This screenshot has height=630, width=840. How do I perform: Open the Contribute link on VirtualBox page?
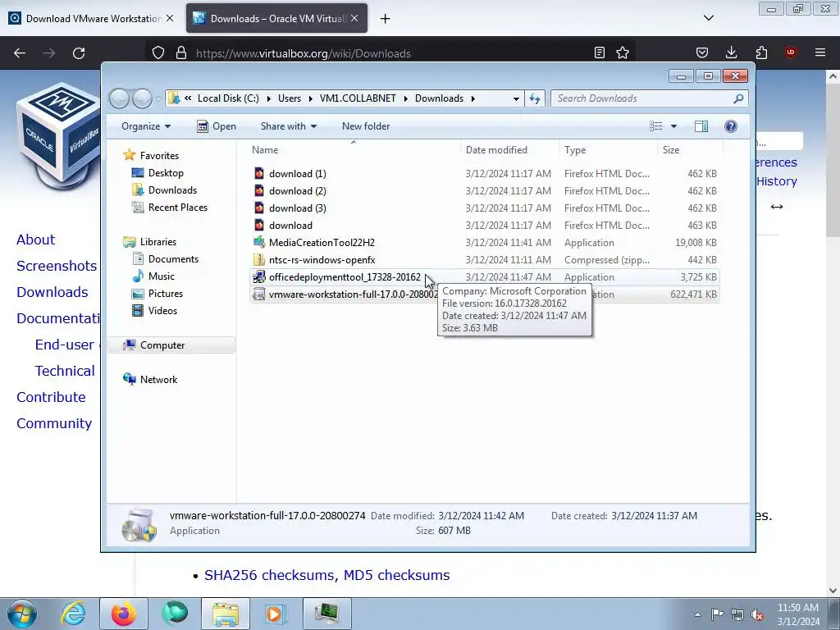click(51, 397)
